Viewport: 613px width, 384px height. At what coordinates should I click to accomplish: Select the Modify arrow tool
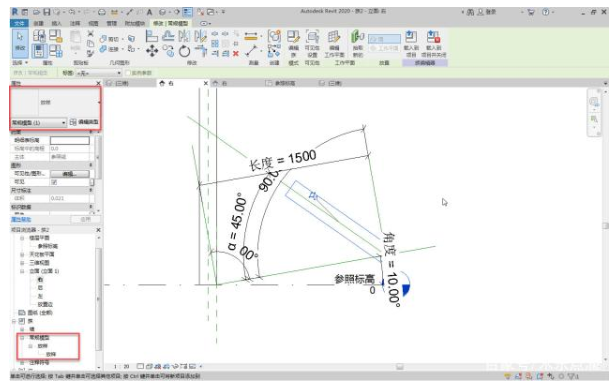coord(20,42)
